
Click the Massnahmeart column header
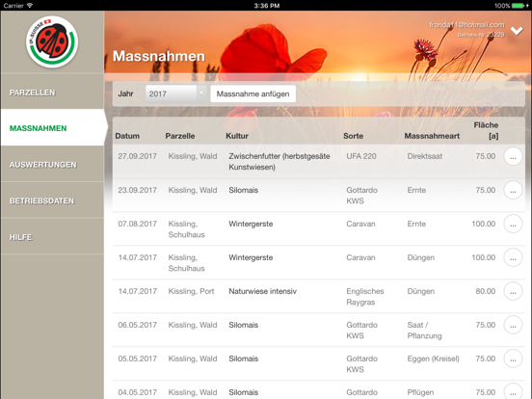tap(432, 136)
